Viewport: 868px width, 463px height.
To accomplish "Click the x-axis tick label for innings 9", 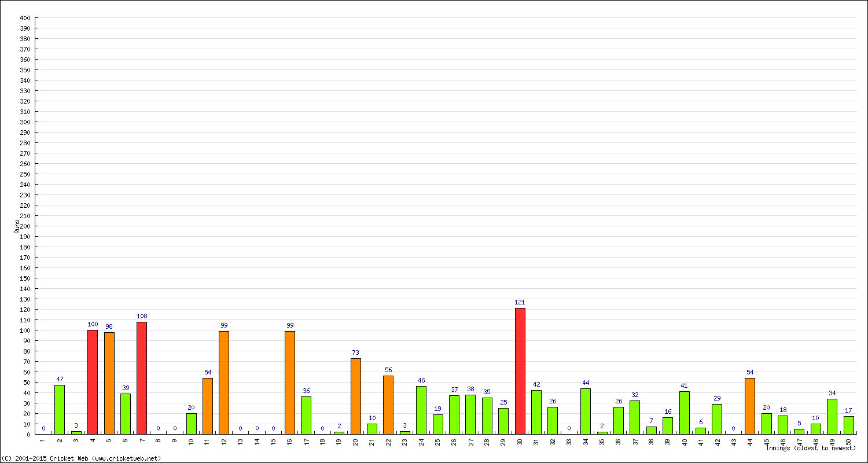I will click(x=175, y=441).
